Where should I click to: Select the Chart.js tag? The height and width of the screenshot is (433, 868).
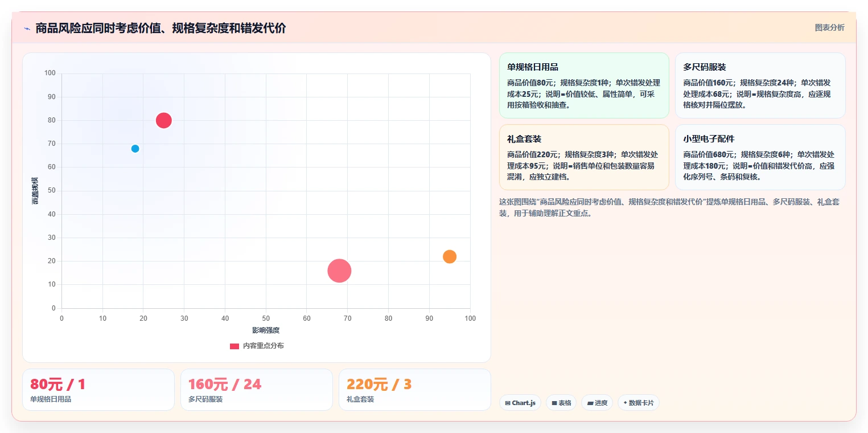coord(520,403)
